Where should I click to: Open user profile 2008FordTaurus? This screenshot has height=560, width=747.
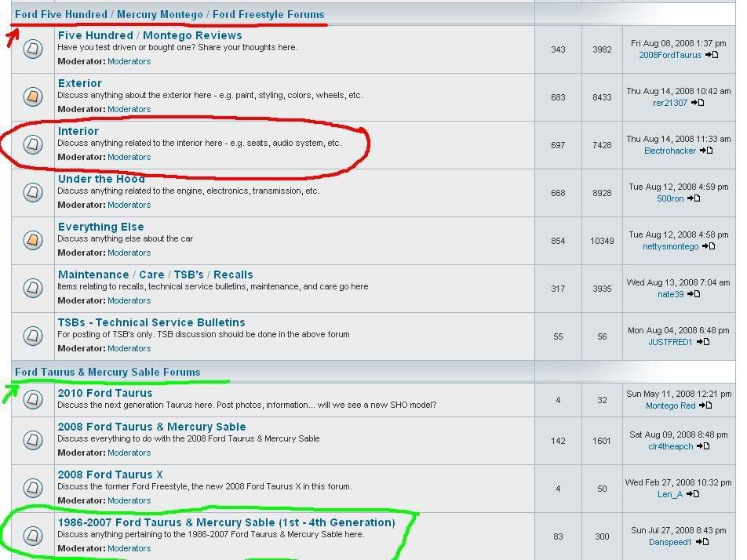click(670, 55)
